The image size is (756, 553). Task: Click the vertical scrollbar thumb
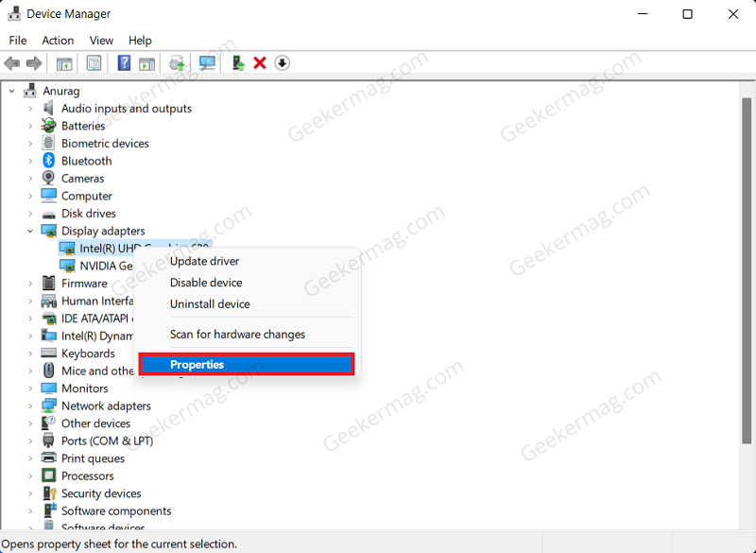tap(747, 270)
